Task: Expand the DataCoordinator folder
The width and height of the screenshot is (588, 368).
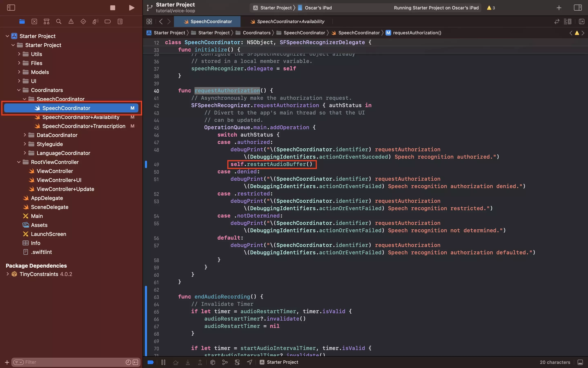Action: (24, 135)
